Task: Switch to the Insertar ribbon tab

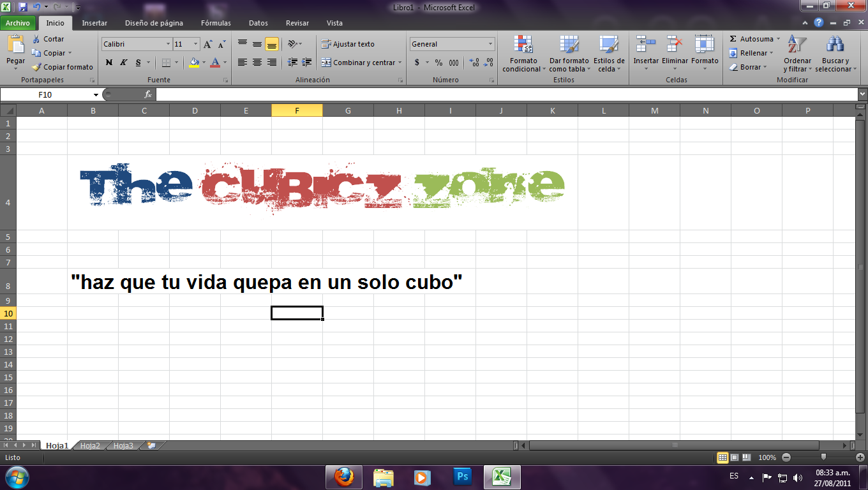Action: [x=94, y=23]
